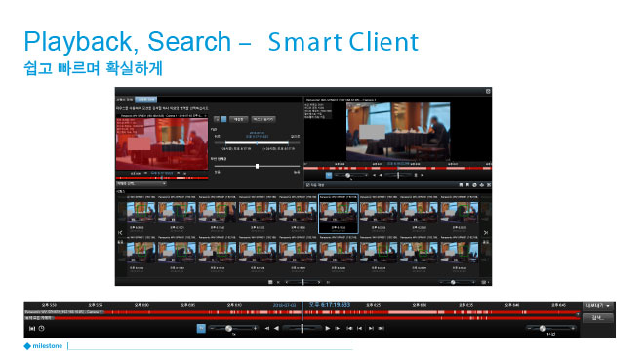Switch to the first search tab on left
Screen dimensions: 644x362
(125, 100)
